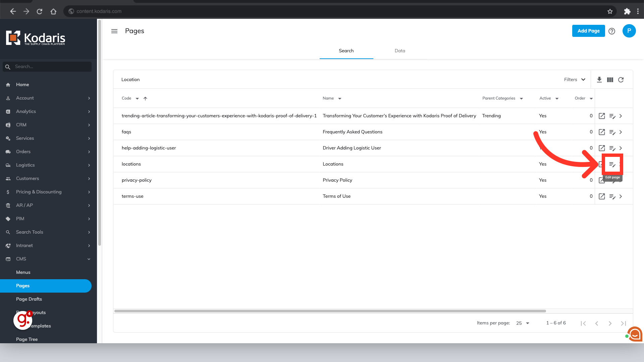Open Items per page 25 dropdown
Viewport: 644px width, 362px height.
pyautogui.click(x=523, y=323)
